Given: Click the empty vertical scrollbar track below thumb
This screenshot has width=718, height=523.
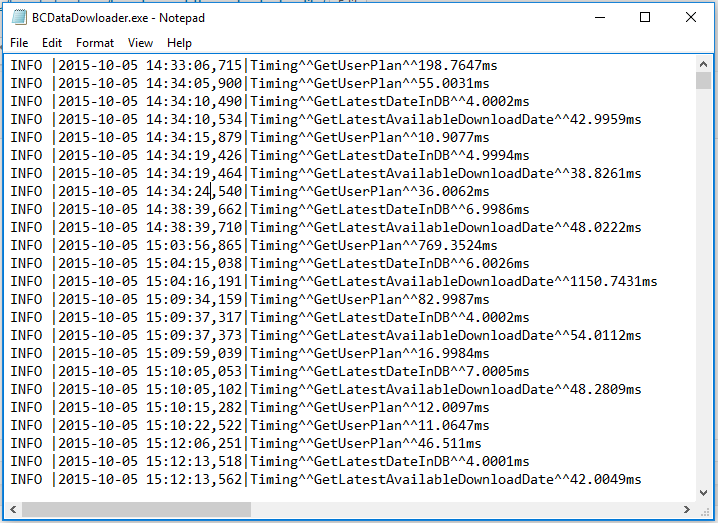Looking at the screenshot, I should point(703,287).
